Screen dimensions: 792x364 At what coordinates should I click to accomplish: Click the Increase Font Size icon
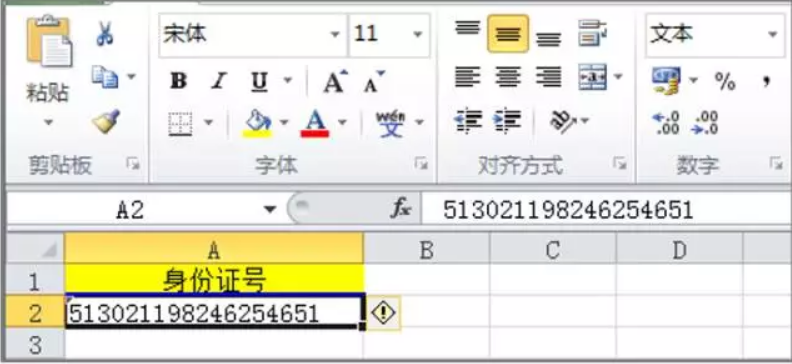click(x=335, y=81)
